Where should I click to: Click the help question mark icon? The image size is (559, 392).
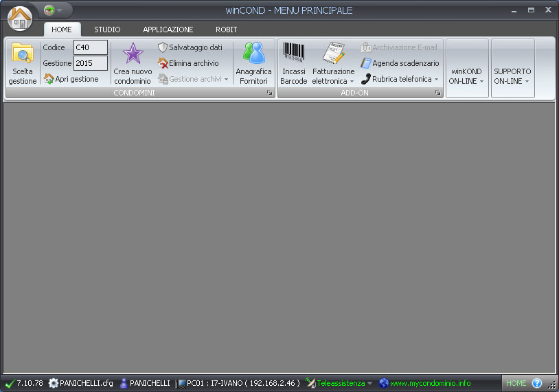coord(537,383)
